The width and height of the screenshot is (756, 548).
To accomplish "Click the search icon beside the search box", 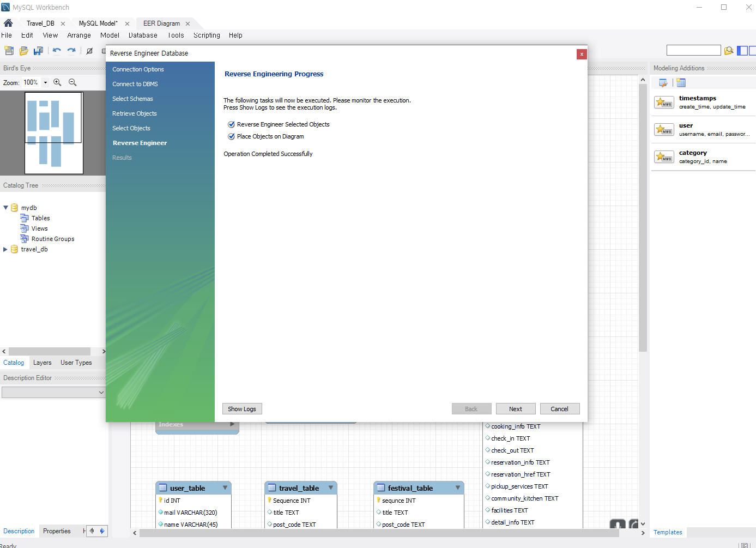I will (x=729, y=51).
